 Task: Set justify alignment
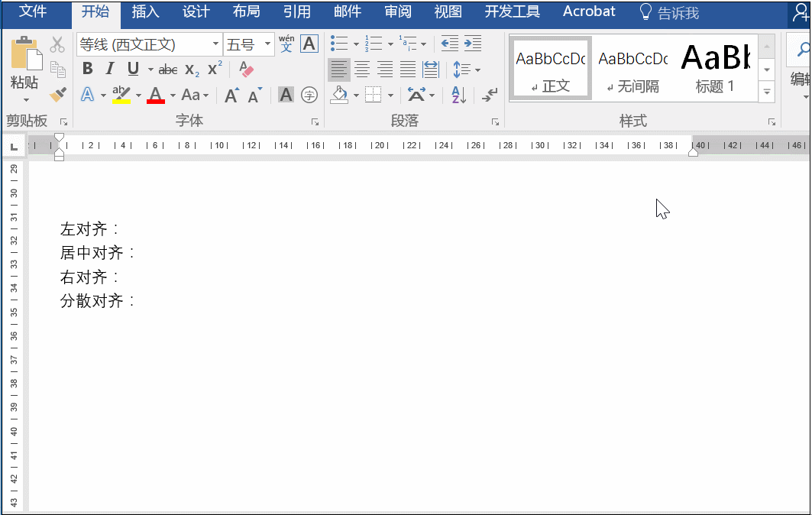[408, 70]
